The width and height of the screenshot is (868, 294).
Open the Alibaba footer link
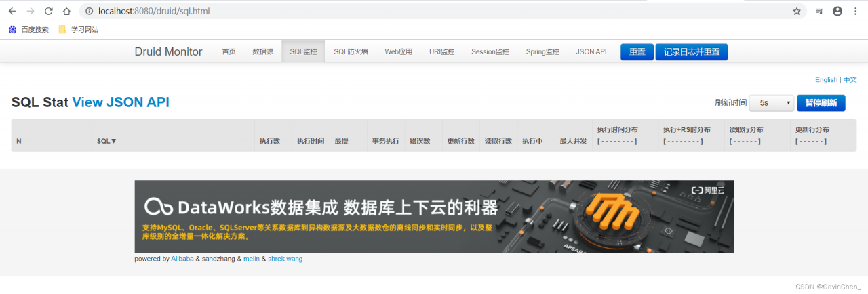182,259
